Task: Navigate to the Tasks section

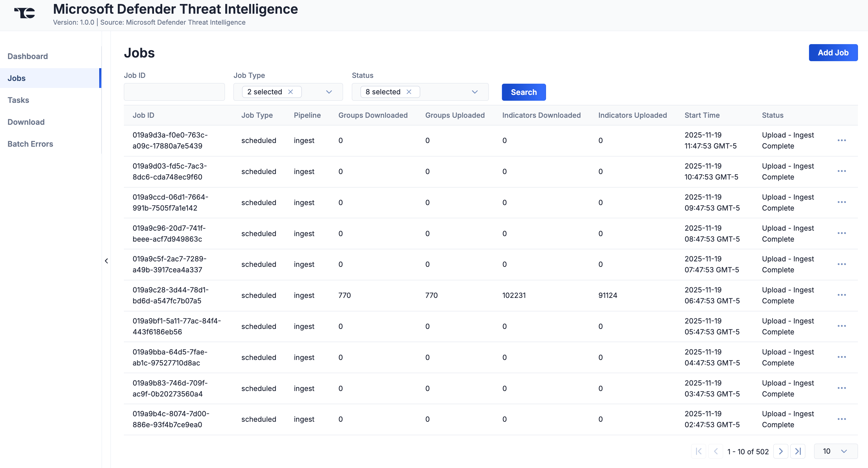Action: coord(18,100)
